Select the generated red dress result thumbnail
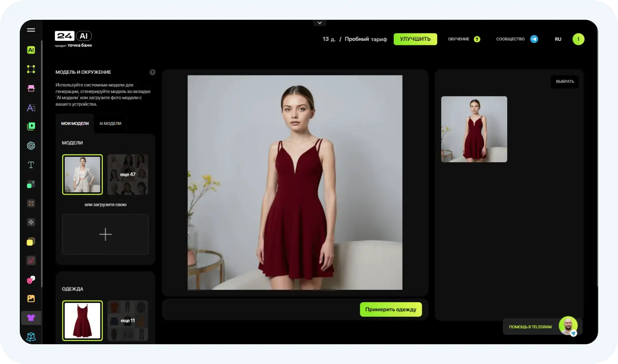The width and height of the screenshot is (618, 364). [474, 129]
